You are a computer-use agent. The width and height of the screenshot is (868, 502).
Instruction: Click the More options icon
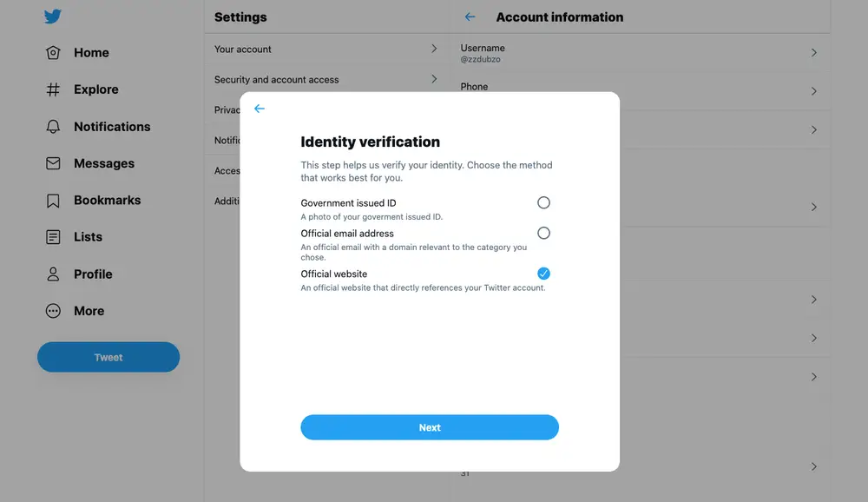(54, 311)
